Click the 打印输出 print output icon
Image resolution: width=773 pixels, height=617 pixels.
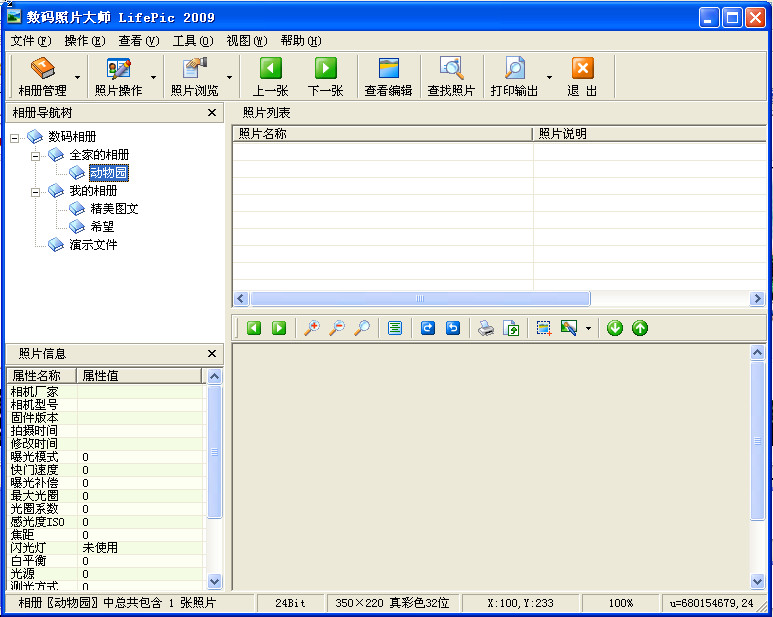point(515,69)
